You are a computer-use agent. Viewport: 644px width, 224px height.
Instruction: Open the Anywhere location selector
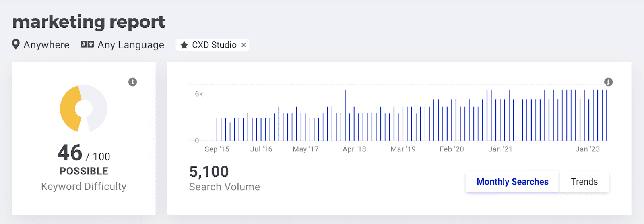41,45
